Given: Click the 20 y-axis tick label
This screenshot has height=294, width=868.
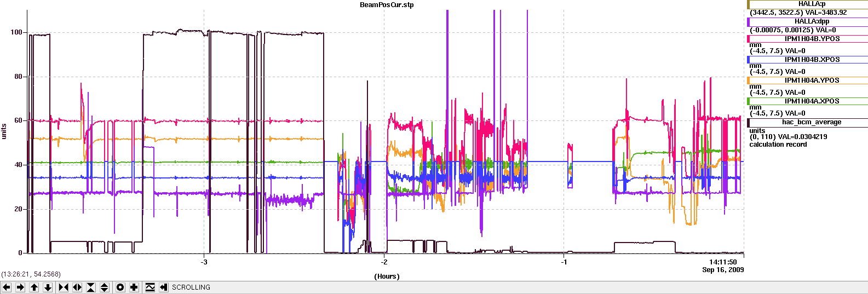Looking at the screenshot, I should pyautogui.click(x=19, y=209).
